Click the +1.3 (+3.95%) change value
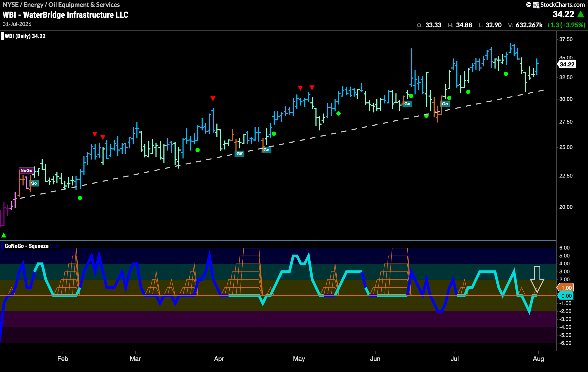This screenshot has width=588, height=372. pyautogui.click(x=566, y=25)
